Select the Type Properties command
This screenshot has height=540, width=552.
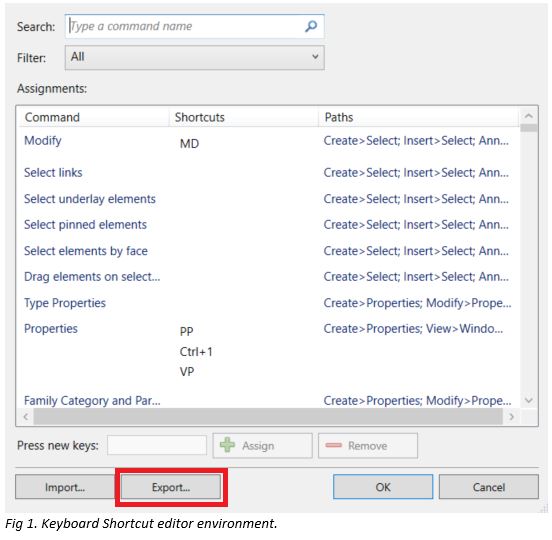click(65, 303)
